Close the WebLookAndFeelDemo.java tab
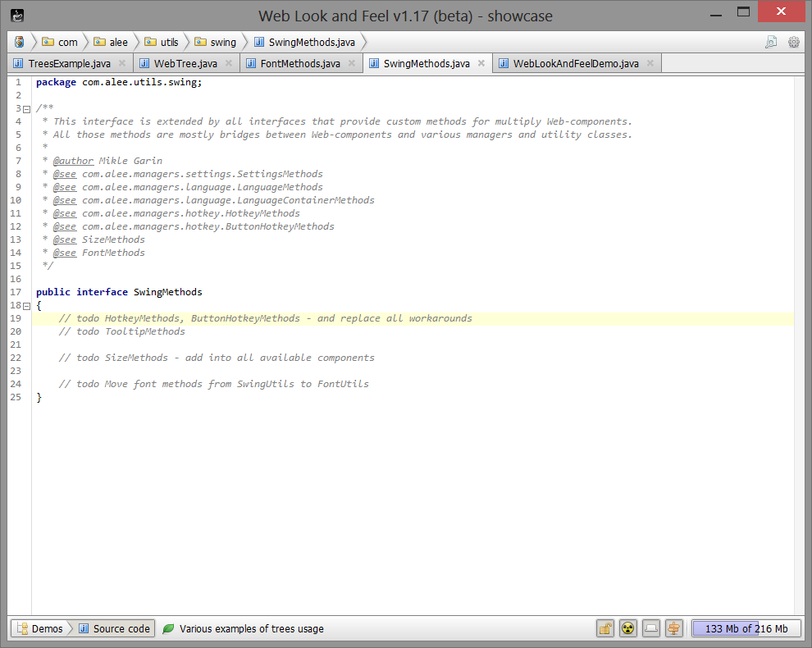The width and height of the screenshot is (812, 648). [x=650, y=63]
